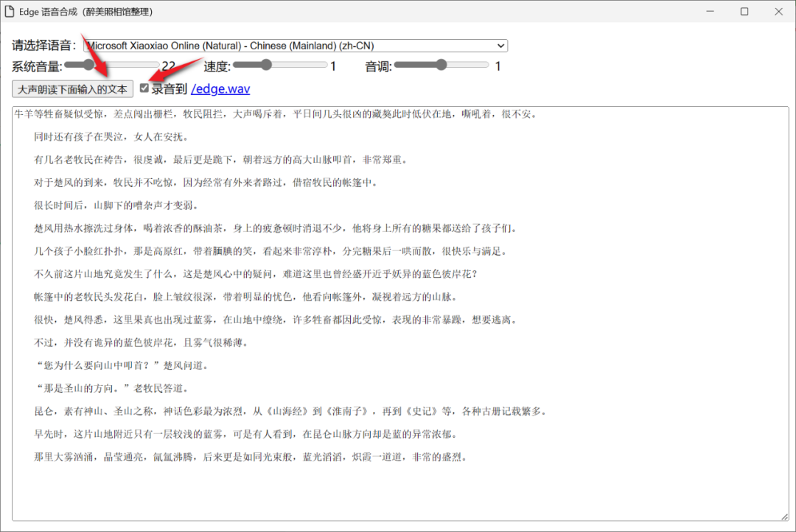Click the line 很长时间后，山脚下的嘈杂声才变弱
796x532 pixels.
116,206
